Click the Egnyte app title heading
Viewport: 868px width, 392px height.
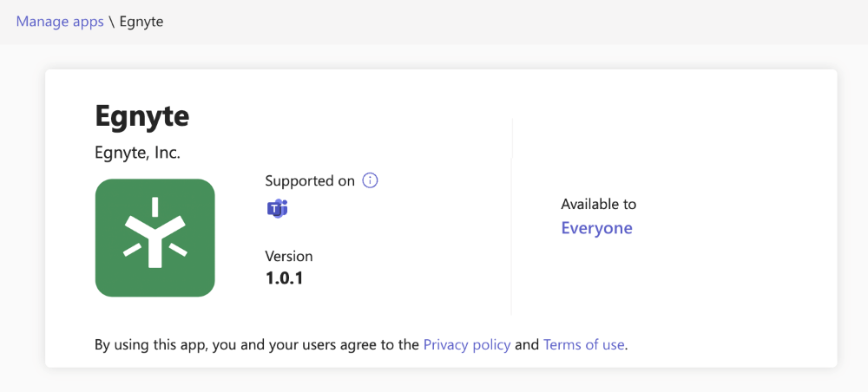(x=142, y=116)
